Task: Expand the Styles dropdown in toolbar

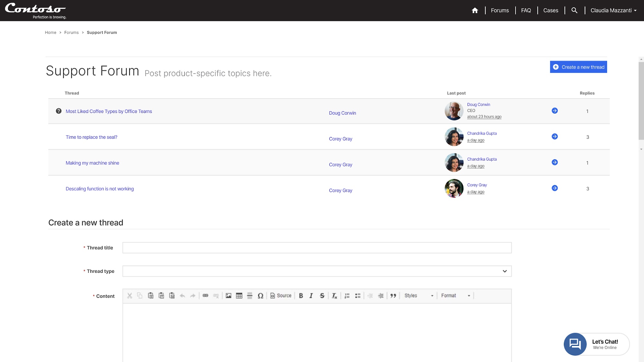Action: pos(418,295)
